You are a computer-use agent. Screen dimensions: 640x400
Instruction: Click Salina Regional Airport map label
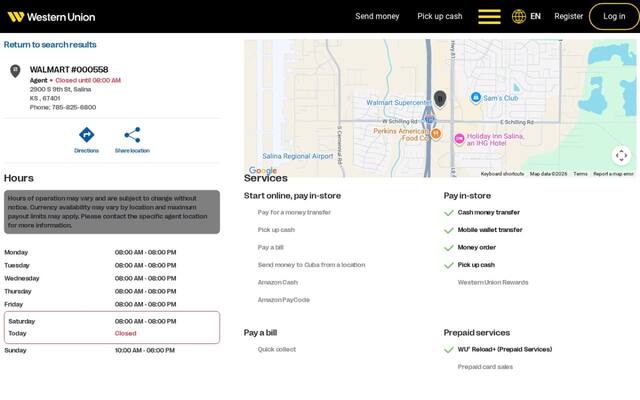tap(298, 156)
